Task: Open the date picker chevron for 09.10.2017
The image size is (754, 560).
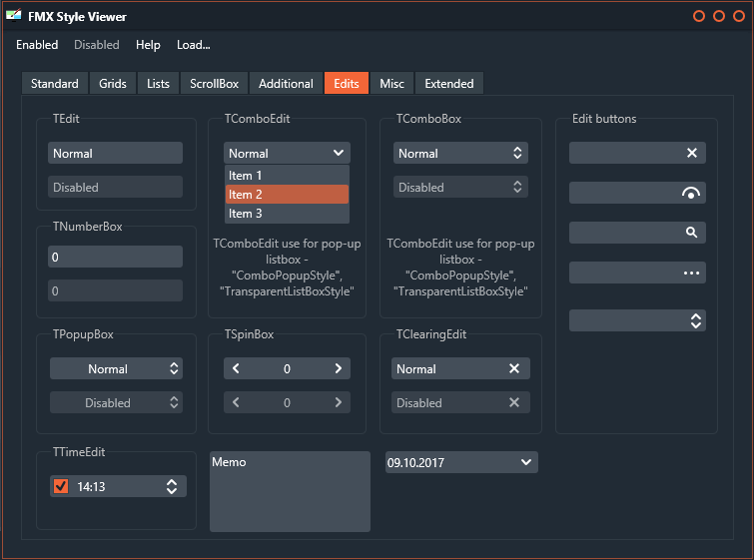Action: tap(526, 462)
